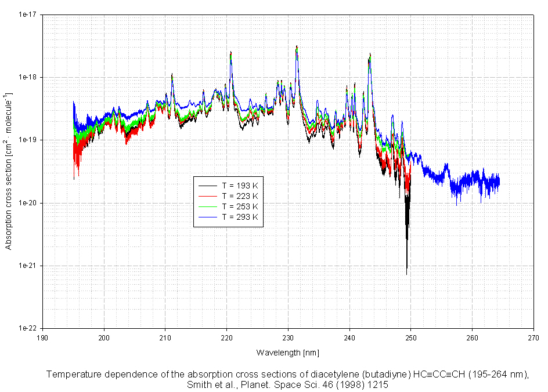Click the black line sample in the legend
Image resolution: width=548 pixels, height=392 pixels.
(207, 185)
